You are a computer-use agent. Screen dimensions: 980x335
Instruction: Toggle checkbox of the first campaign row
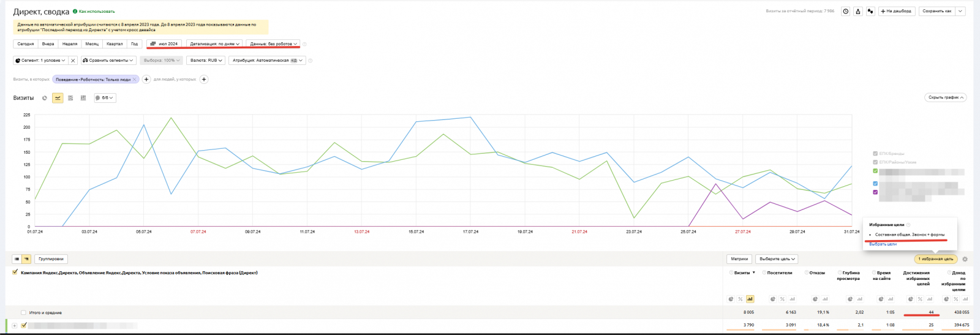(x=24, y=326)
